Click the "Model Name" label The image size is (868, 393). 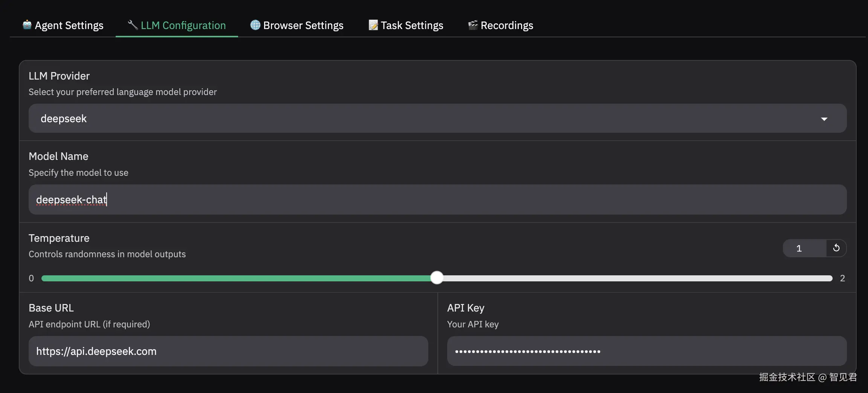click(x=58, y=156)
